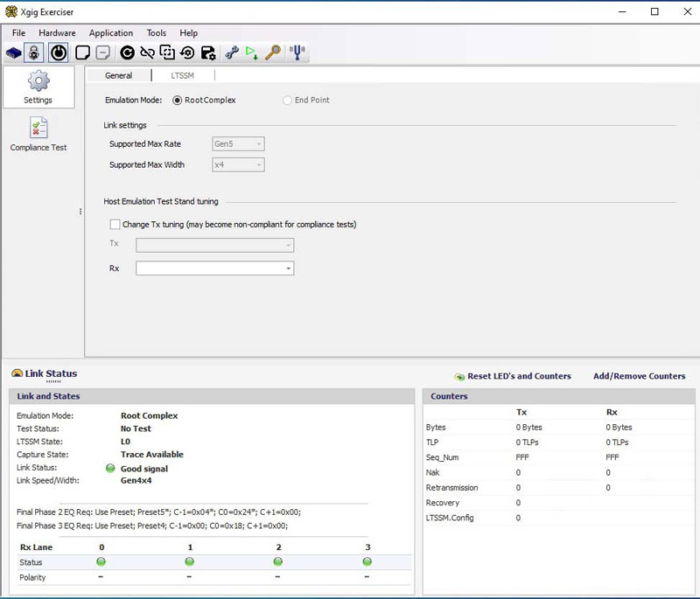Screen dimensions: 700x599
Task: Click the magnifying glass toolbar icon
Action: click(274, 52)
